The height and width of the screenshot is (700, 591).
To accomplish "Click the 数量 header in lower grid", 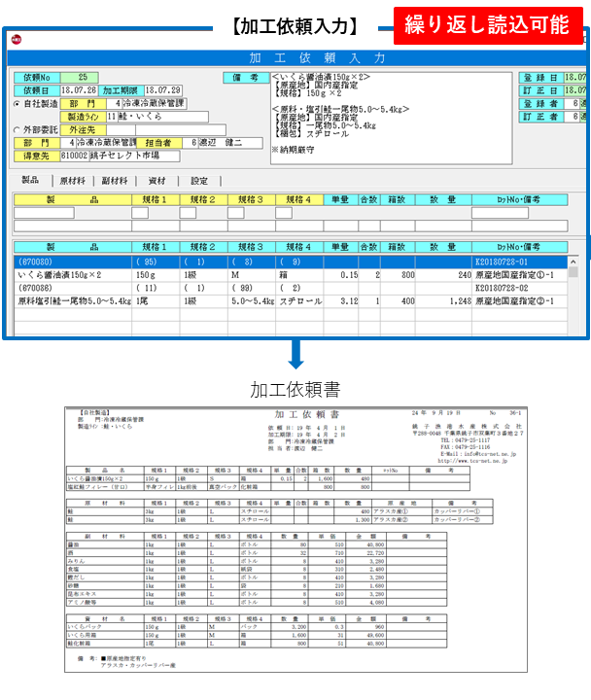I will click(443, 247).
